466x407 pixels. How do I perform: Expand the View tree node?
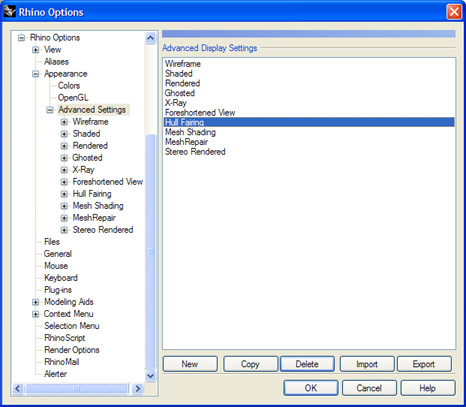click(x=35, y=50)
